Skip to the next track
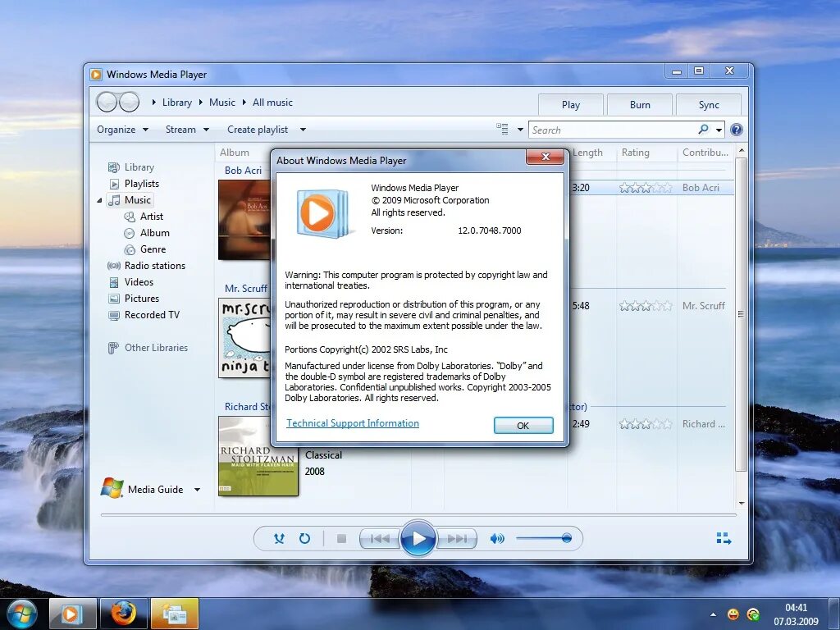840x630 pixels. tap(456, 538)
